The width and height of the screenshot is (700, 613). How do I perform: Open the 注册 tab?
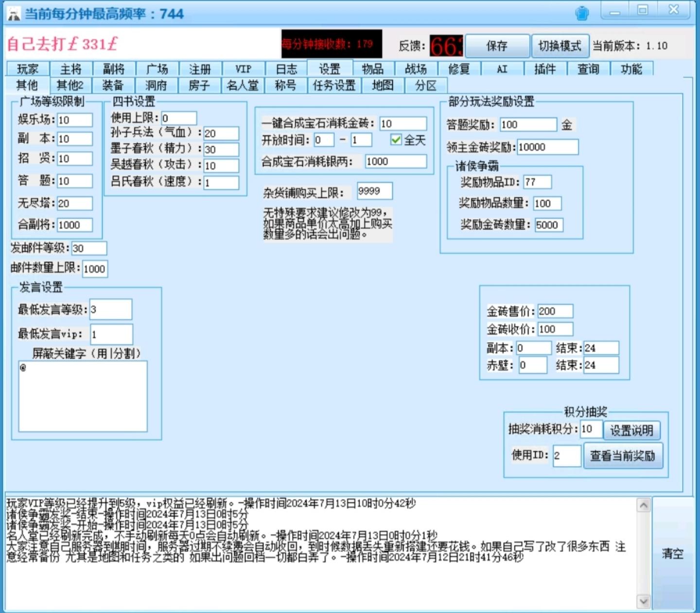pos(200,69)
